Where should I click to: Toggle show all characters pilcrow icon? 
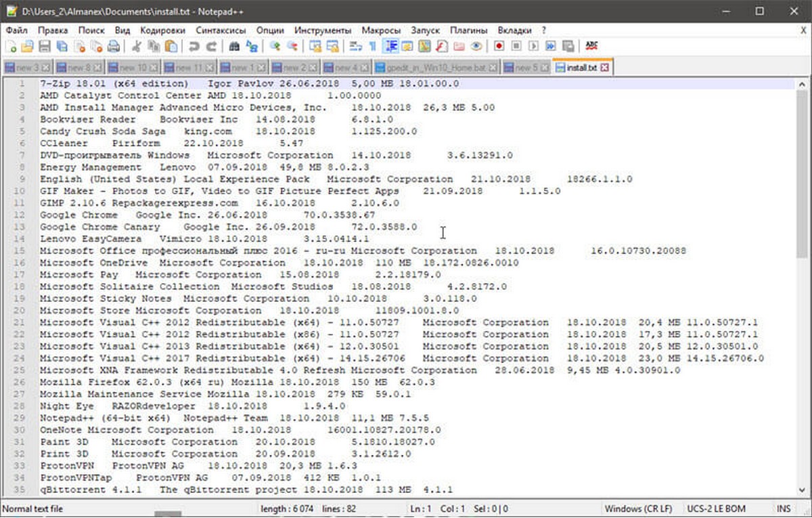click(372, 46)
